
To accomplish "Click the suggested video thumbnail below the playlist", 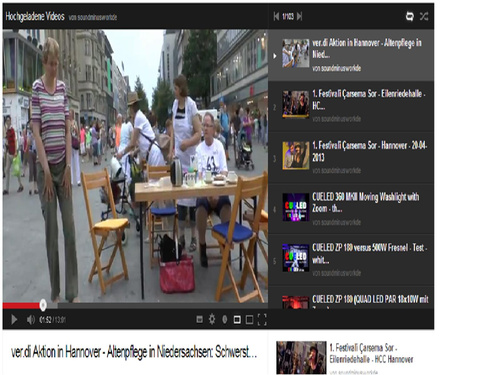I will pyautogui.click(x=301, y=357).
